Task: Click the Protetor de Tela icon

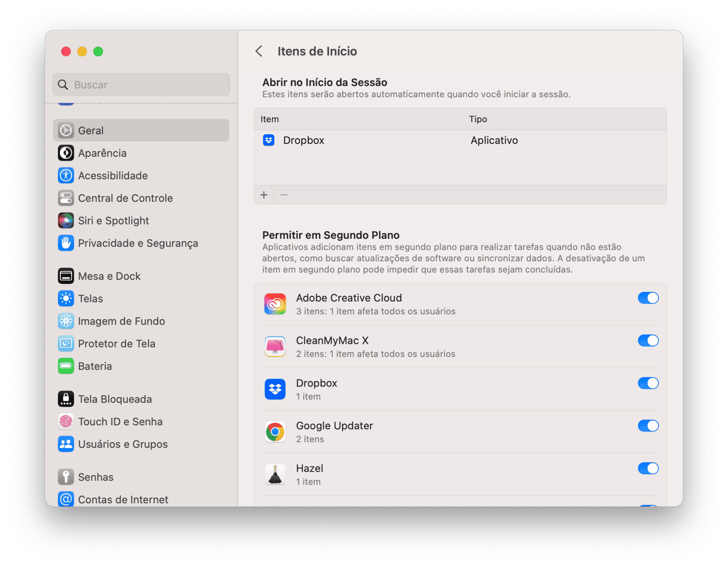Action: [66, 344]
